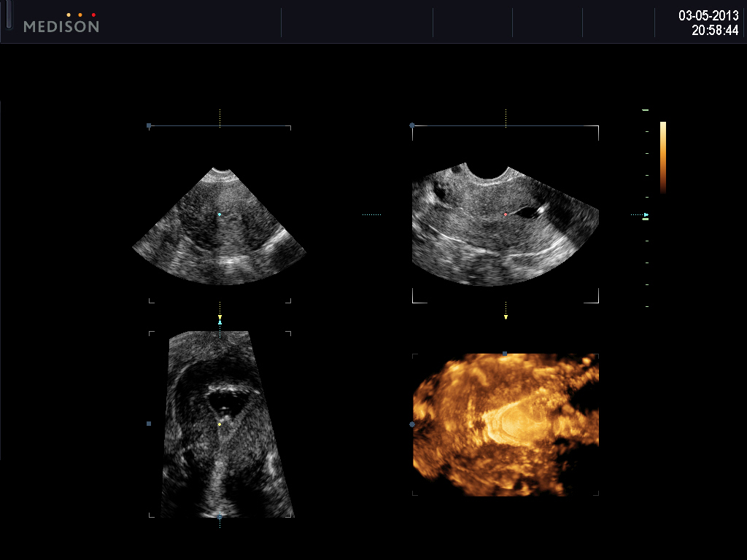Select the top-left fan-shaped ultrasound plane
This screenshot has width=747, height=560.
click(x=219, y=226)
